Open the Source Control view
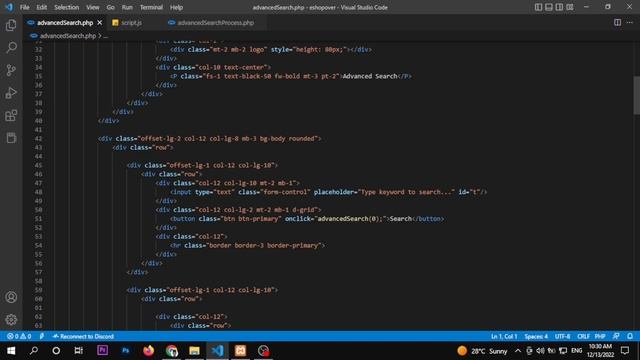Screen dimensions: 640x360 click(11, 70)
